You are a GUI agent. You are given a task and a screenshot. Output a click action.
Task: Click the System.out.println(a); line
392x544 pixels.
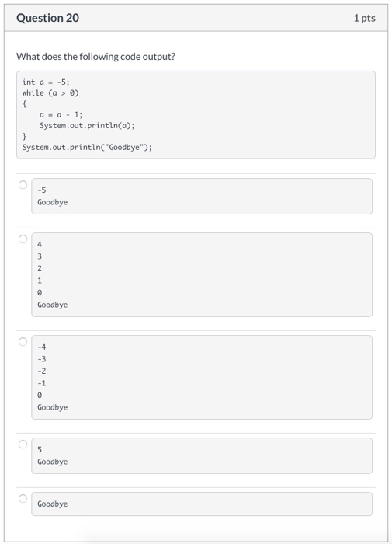point(87,125)
